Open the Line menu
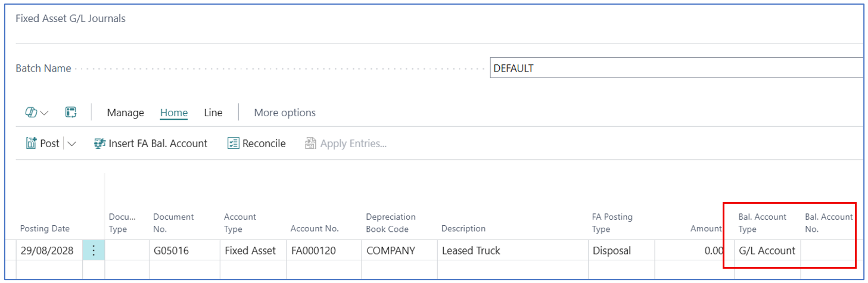The image size is (868, 283). (x=213, y=113)
